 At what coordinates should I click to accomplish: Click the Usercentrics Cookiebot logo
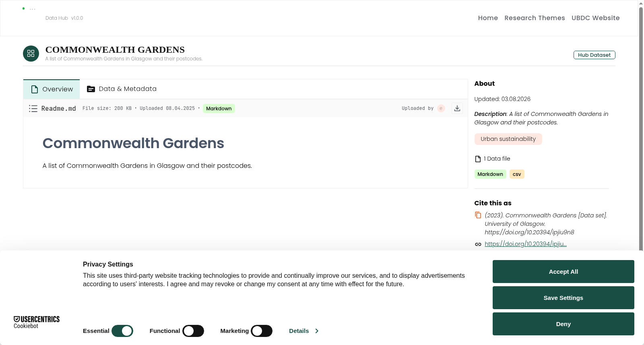coord(37,322)
